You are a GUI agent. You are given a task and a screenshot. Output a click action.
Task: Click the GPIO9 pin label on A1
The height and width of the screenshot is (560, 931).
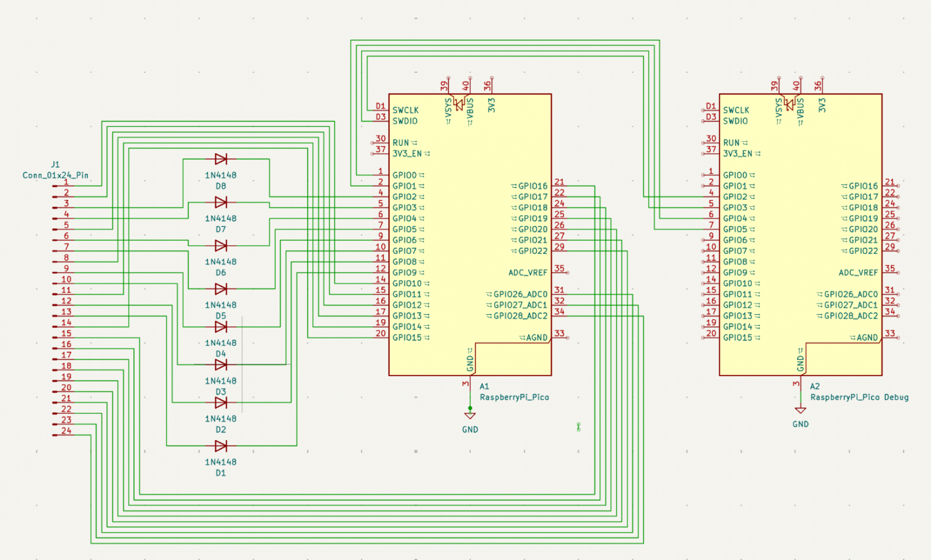404,273
